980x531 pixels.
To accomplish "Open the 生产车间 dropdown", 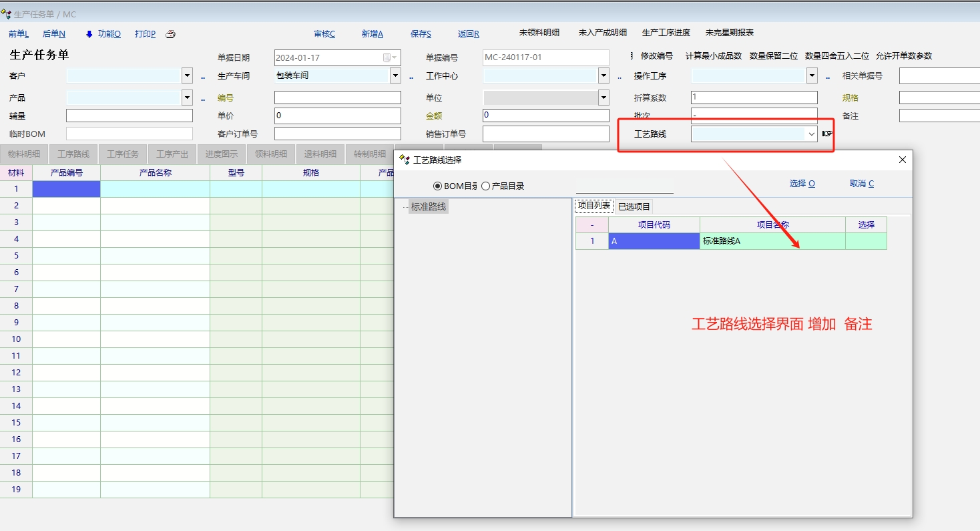I will click(395, 76).
